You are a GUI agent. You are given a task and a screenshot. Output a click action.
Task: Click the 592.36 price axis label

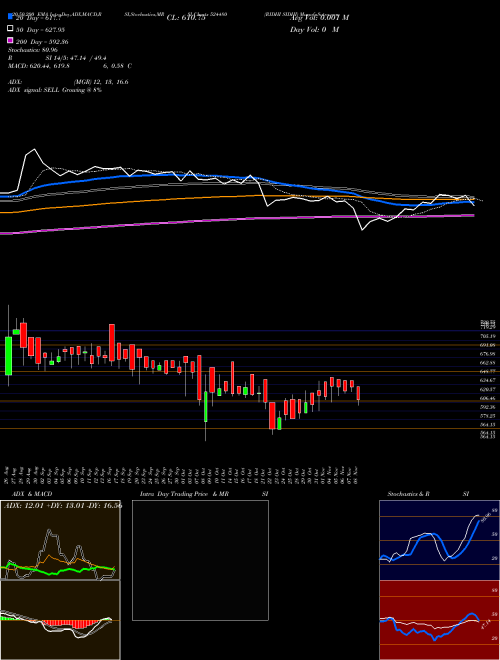pos(487,407)
